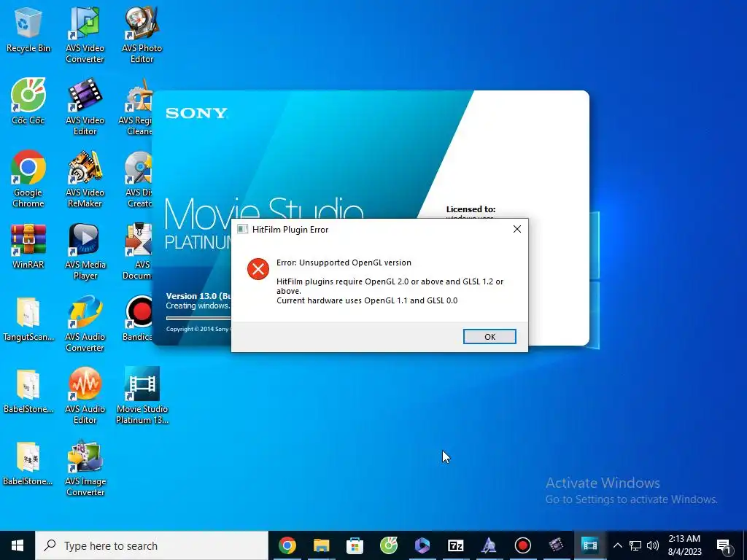Close the HitFilm Plugin Error dialog
Image resolution: width=747 pixels, height=560 pixels.
pos(517,229)
